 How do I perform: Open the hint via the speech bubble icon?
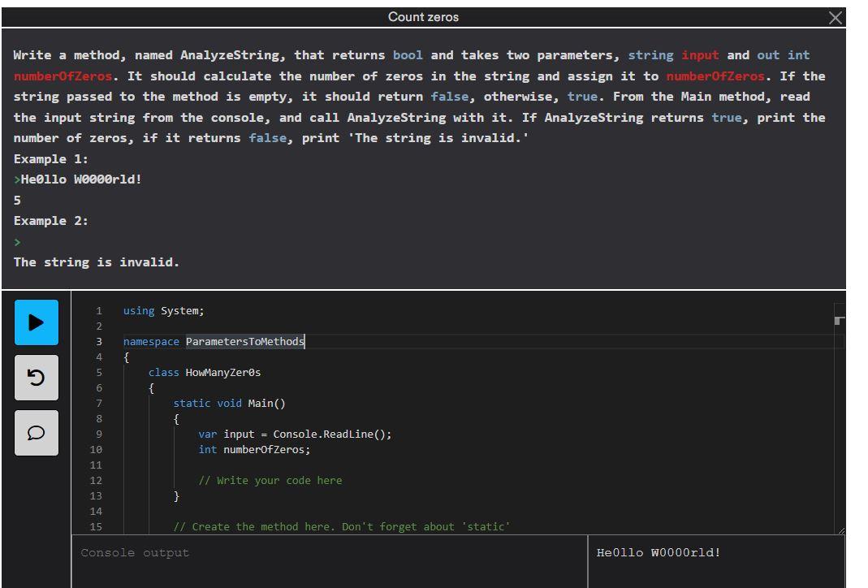tap(36, 433)
